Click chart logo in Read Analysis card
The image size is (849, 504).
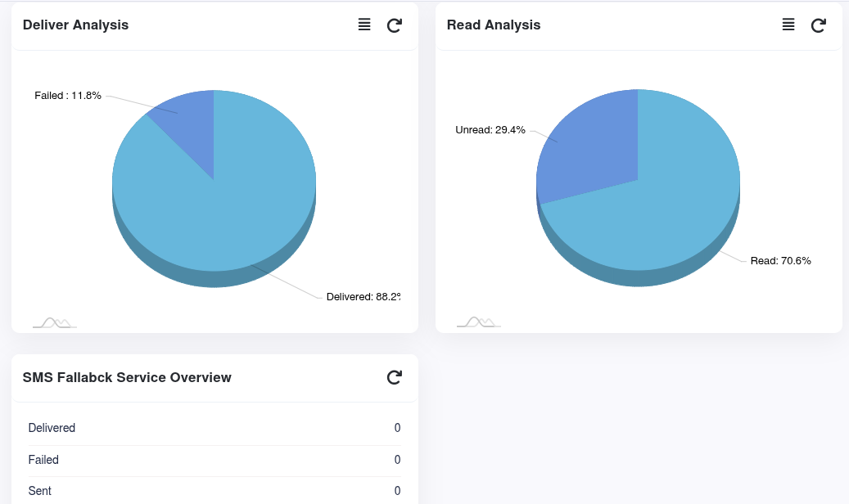479,322
